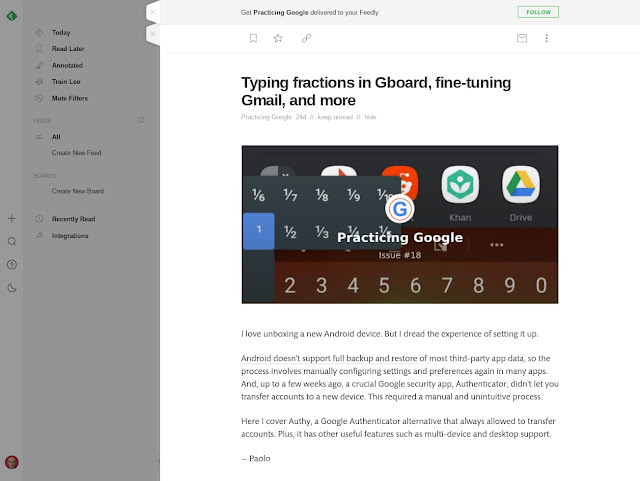Click the Create New Board link
Screen dimensions: 640x481
pyautogui.click(x=78, y=191)
